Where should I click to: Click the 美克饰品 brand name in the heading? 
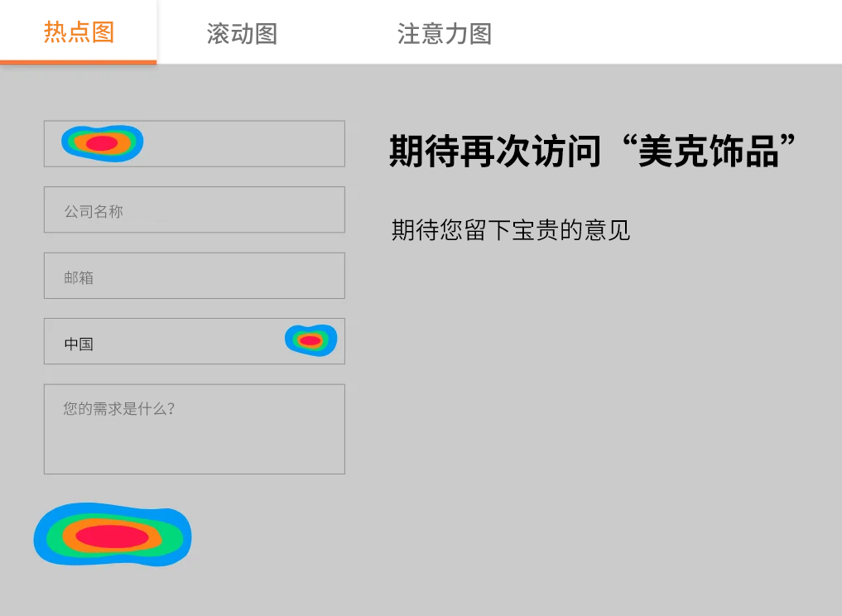709,152
